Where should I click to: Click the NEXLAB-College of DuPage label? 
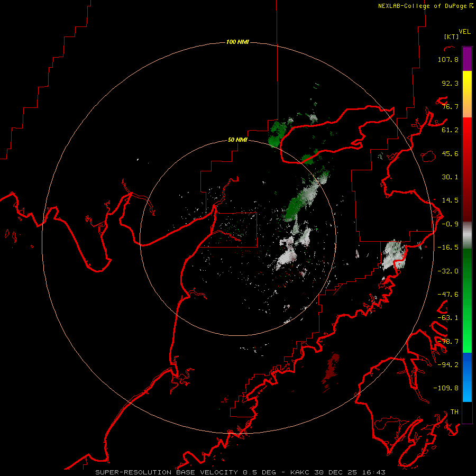422,6
